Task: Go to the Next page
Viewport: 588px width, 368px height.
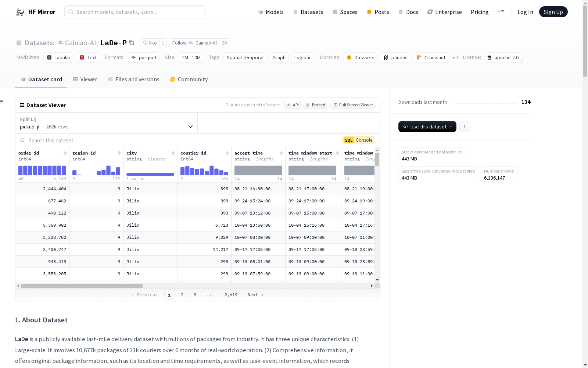Action: click(255, 295)
